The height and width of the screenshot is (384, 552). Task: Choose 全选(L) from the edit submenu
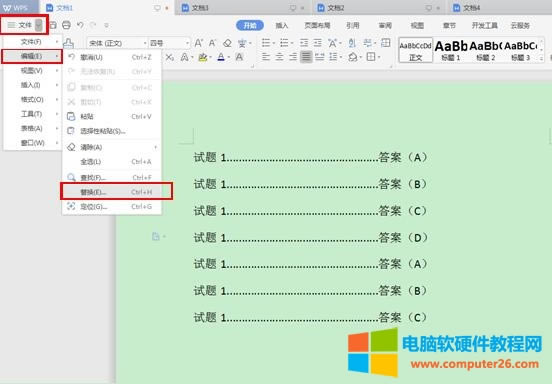(112, 162)
